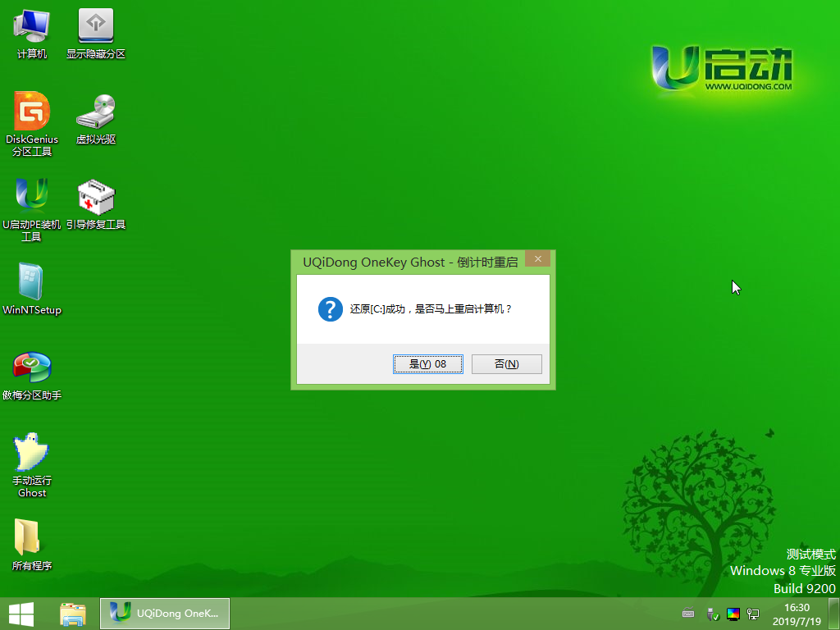Decline restart with 否(N) button
Screen dimensions: 840x630
(x=507, y=364)
